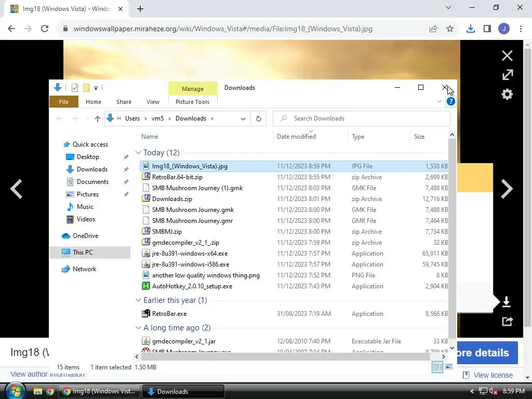Sort by Date modified column header
Viewport: 532px width, 399px height.
[296, 137]
